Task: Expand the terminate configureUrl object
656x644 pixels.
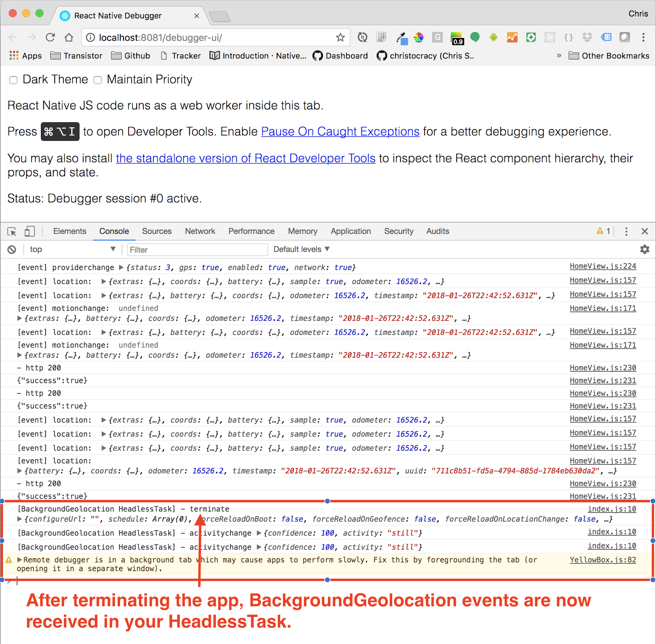Action: pyautogui.click(x=20, y=519)
